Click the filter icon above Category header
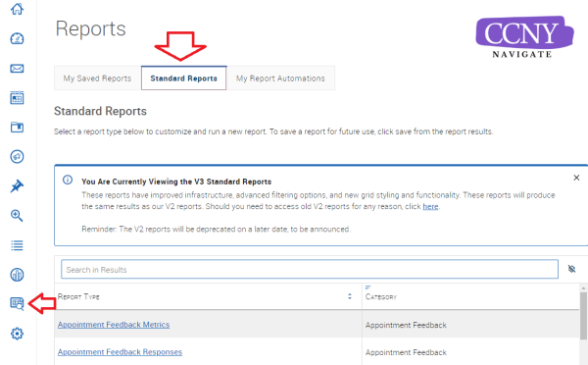Screen dimensions: 588x365 click(367, 287)
